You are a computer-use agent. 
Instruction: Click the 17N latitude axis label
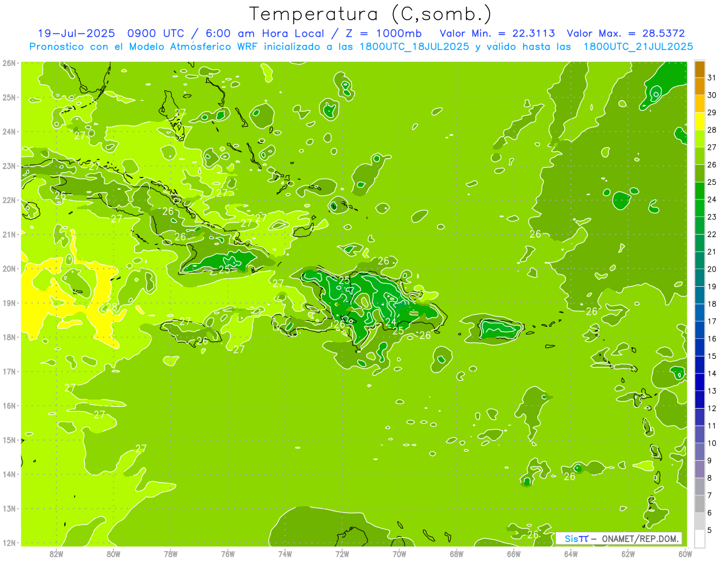[x=8, y=372]
